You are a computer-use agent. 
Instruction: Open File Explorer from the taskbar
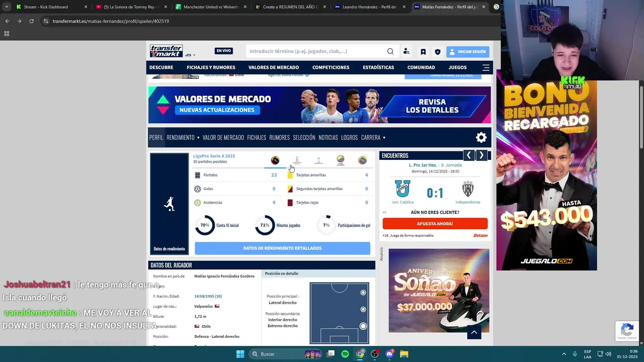point(404,354)
